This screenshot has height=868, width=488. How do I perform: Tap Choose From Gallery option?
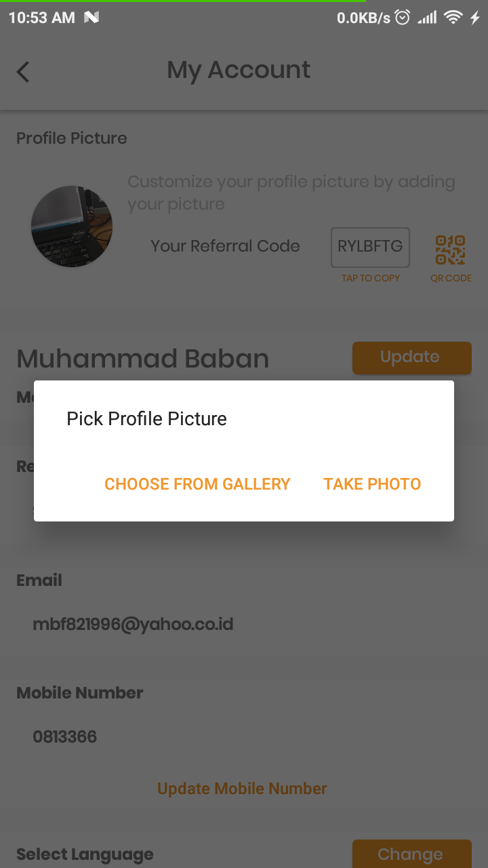click(197, 484)
